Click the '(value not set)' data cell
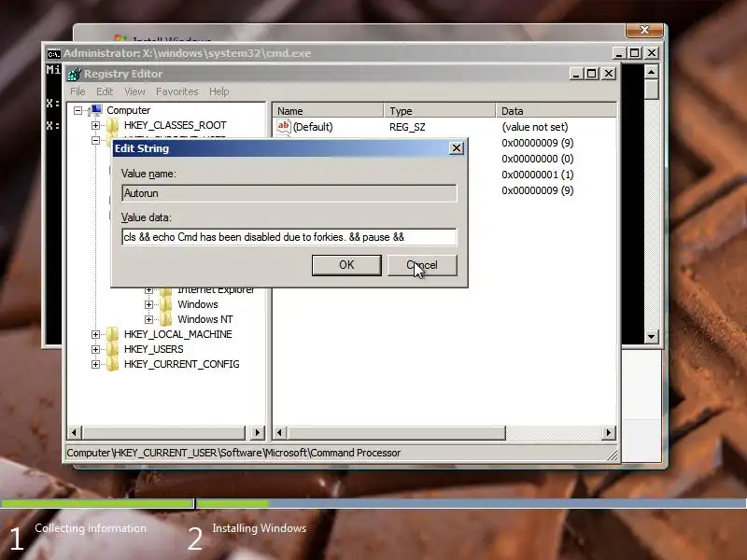 coord(534,127)
